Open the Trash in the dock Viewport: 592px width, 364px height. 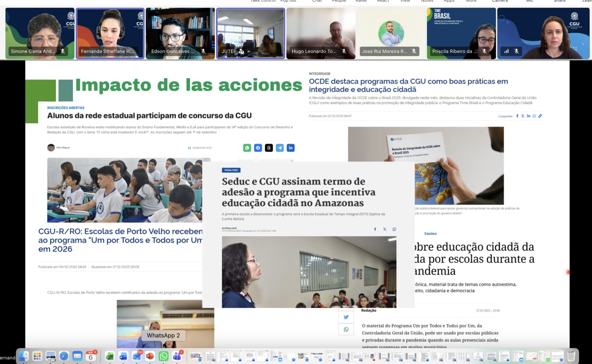(x=571, y=356)
